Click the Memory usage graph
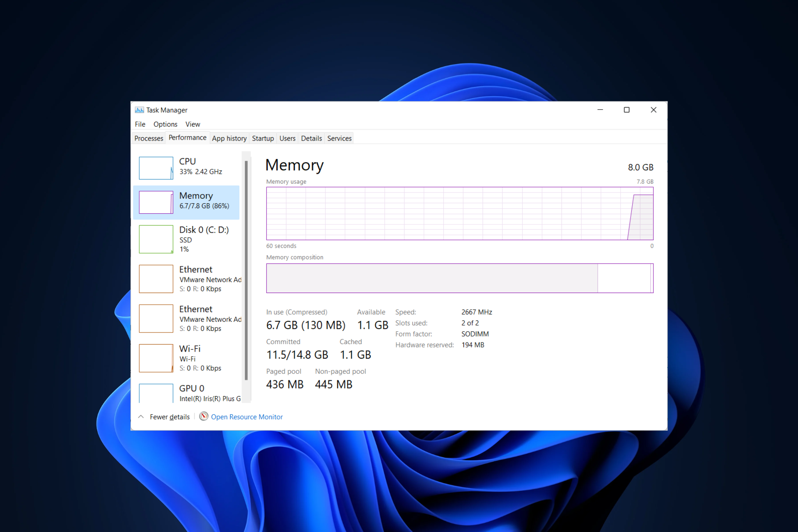 (x=460, y=214)
